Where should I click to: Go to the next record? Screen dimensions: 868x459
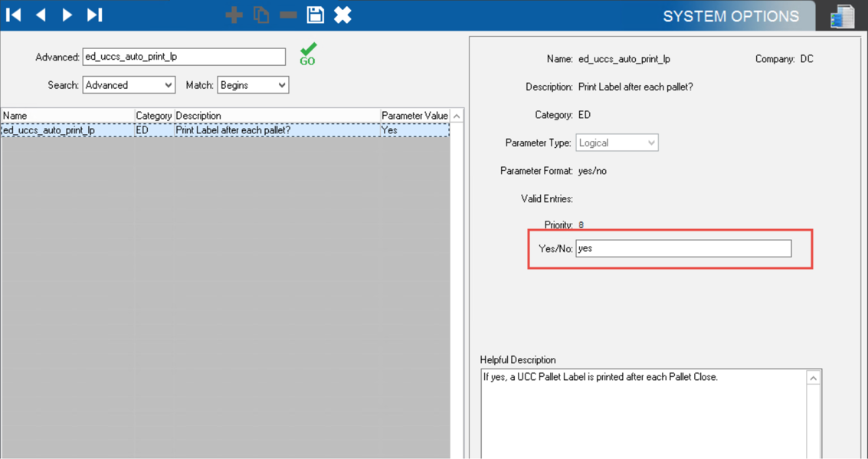[x=67, y=15]
